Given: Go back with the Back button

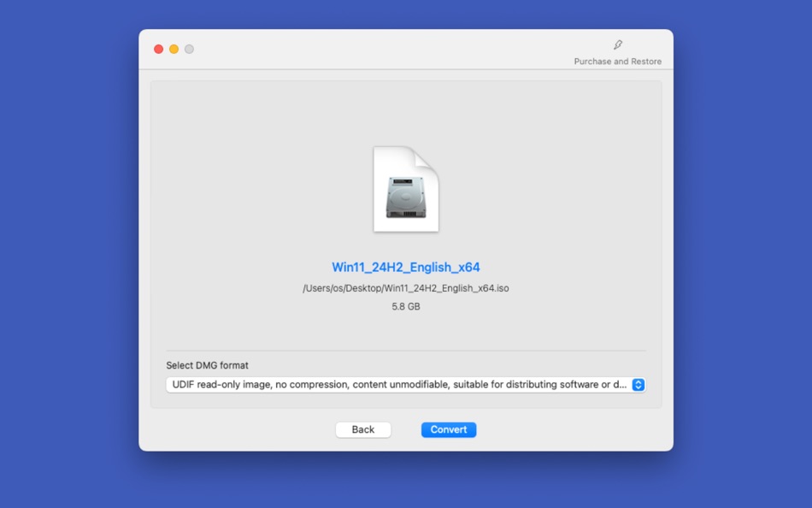Looking at the screenshot, I should pyautogui.click(x=363, y=429).
